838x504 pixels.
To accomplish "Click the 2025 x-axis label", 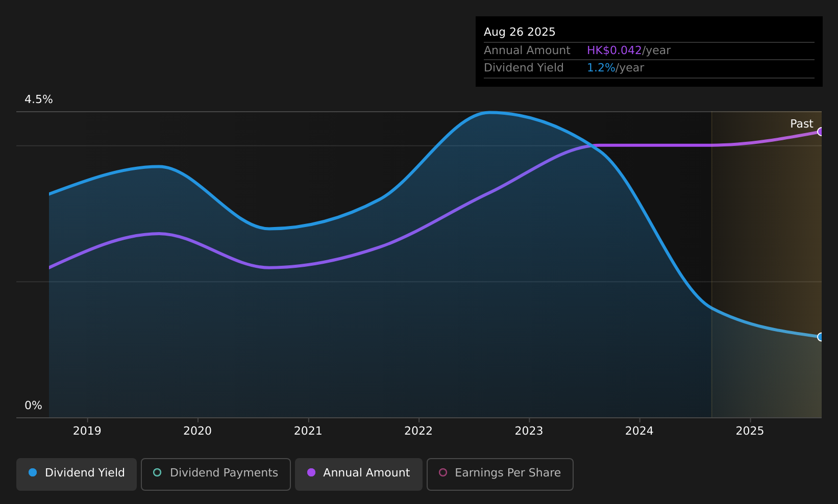I will (750, 431).
